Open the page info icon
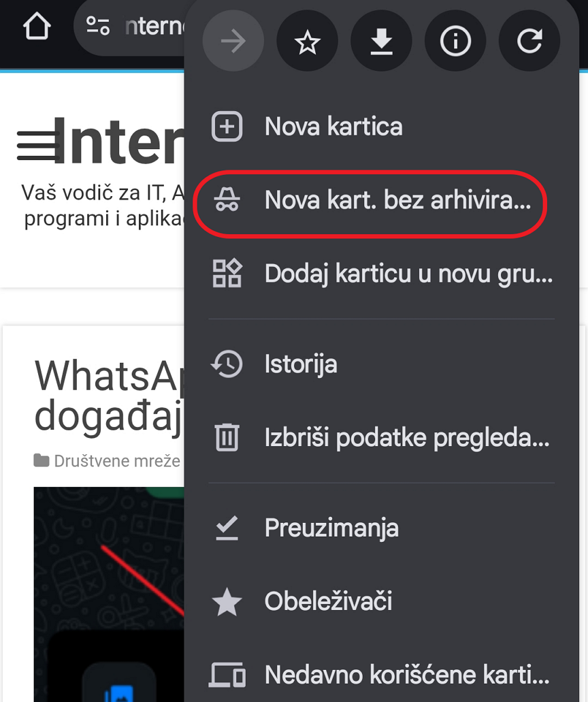 point(455,41)
